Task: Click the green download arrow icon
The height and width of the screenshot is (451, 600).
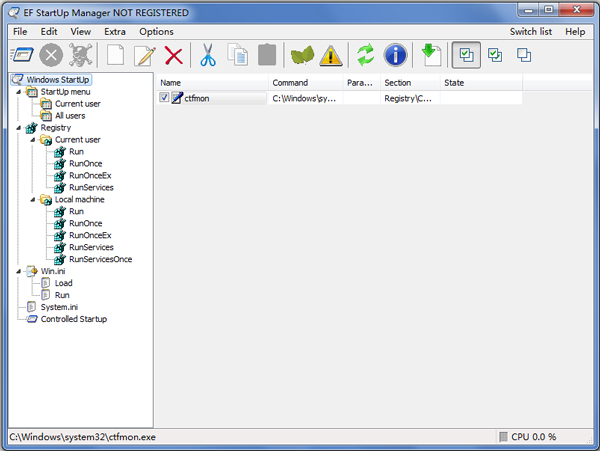Action: (431, 56)
